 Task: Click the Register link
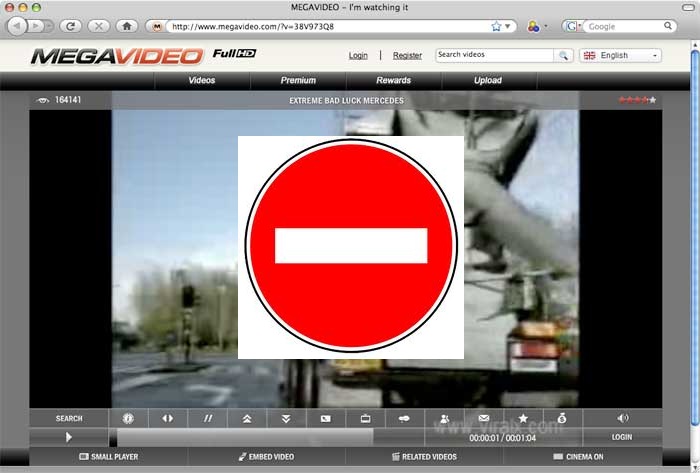(x=407, y=55)
